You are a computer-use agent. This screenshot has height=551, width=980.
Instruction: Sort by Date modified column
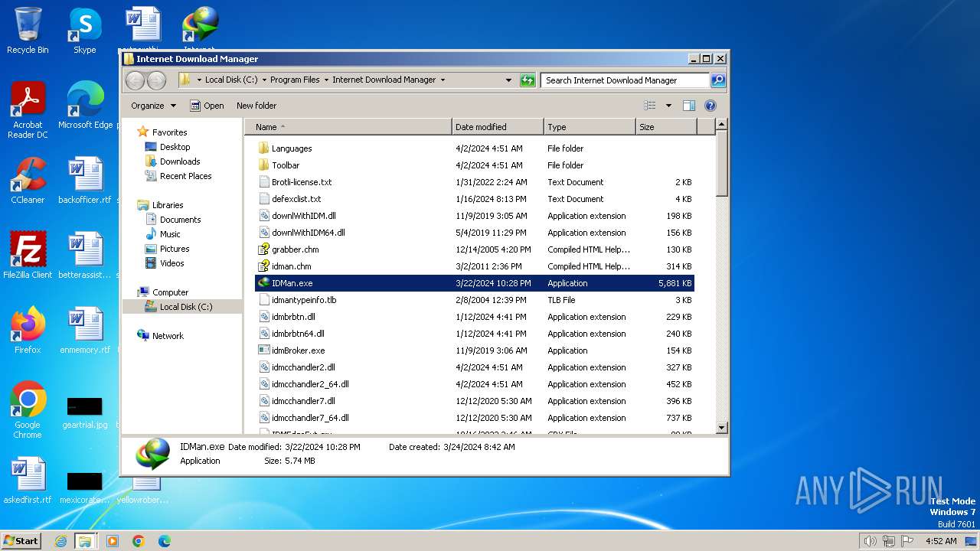[498, 127]
